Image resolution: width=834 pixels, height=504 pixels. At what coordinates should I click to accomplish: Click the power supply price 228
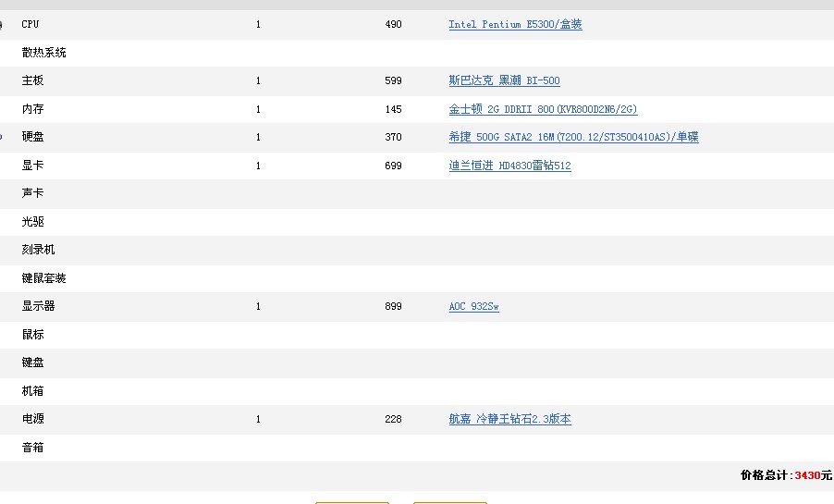click(x=393, y=419)
